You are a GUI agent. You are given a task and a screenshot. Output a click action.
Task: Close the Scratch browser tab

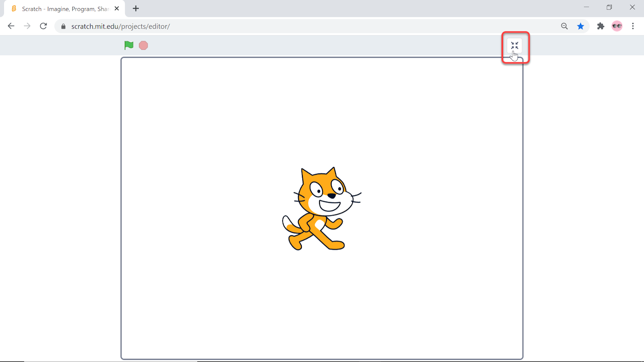(117, 8)
